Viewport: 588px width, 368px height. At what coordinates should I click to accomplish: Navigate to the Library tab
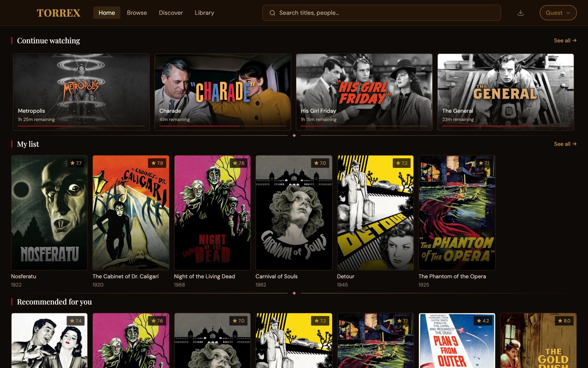pyautogui.click(x=204, y=13)
